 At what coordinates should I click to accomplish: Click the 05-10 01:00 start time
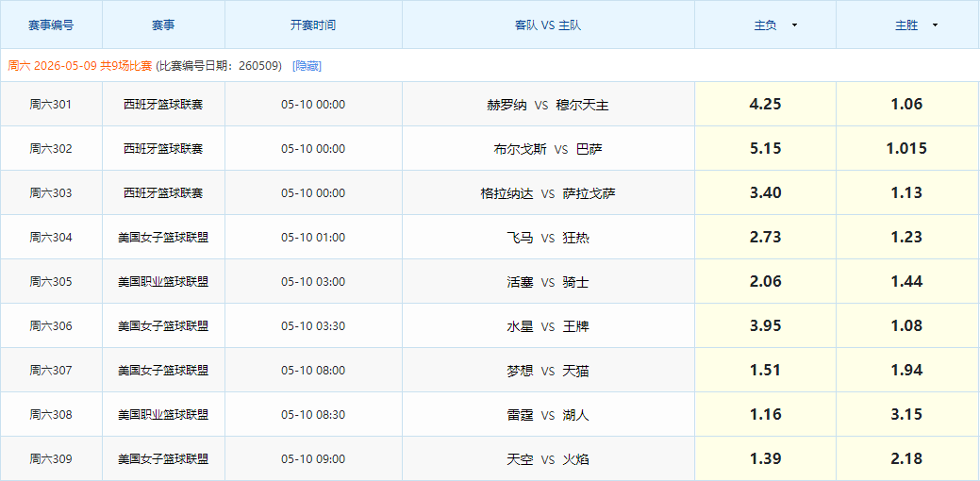point(313,238)
